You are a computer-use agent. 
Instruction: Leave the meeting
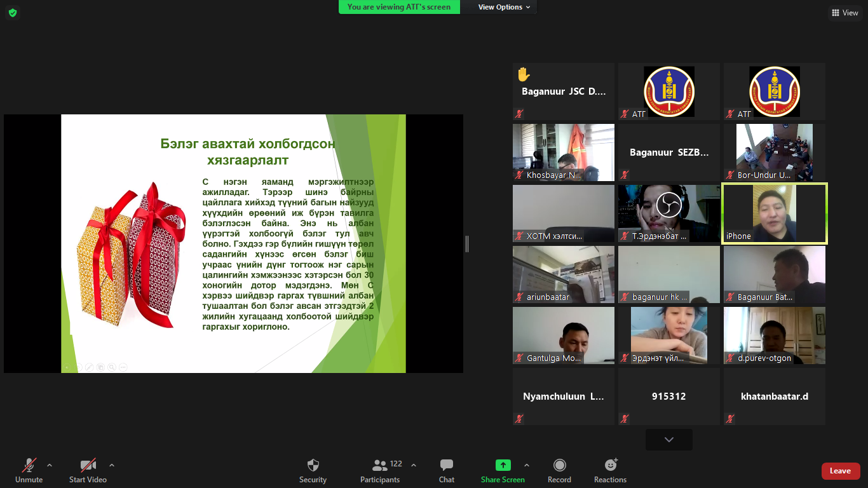tap(840, 471)
